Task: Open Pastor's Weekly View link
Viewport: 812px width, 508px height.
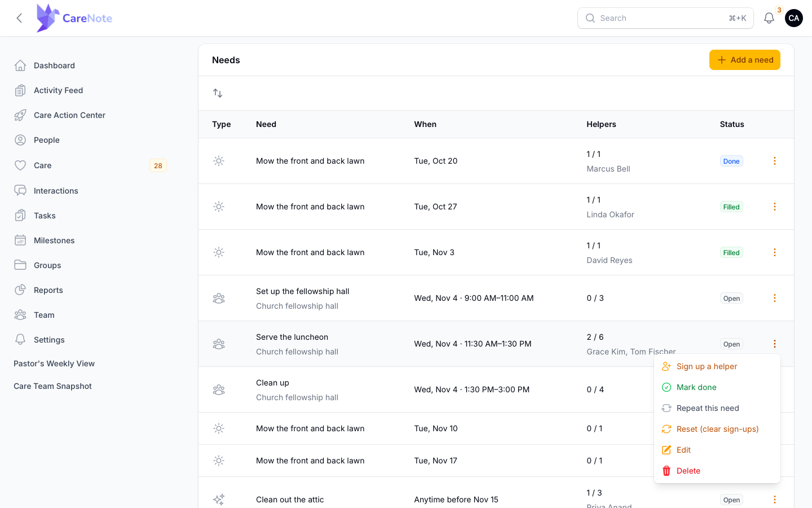Action: pos(54,364)
